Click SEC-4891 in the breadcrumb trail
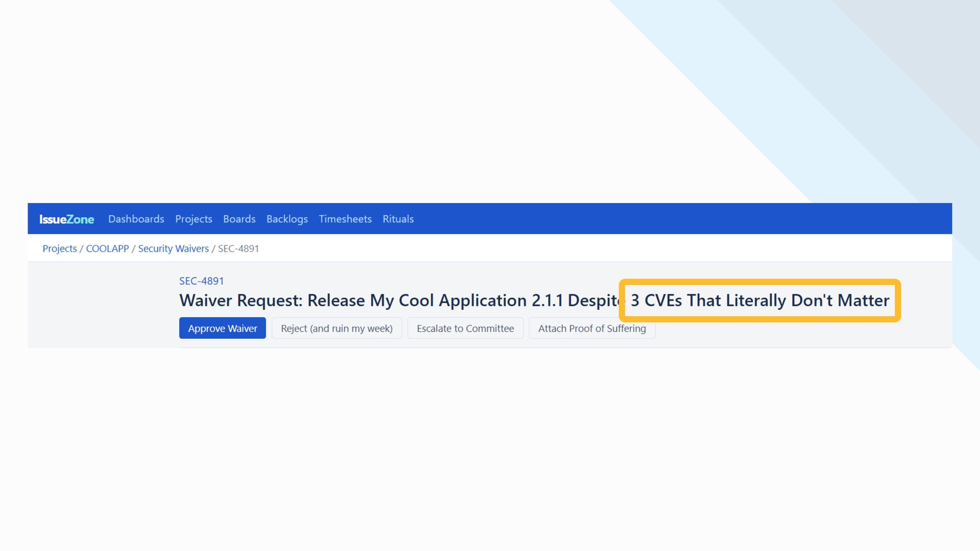Image resolution: width=980 pixels, height=551 pixels. click(238, 248)
